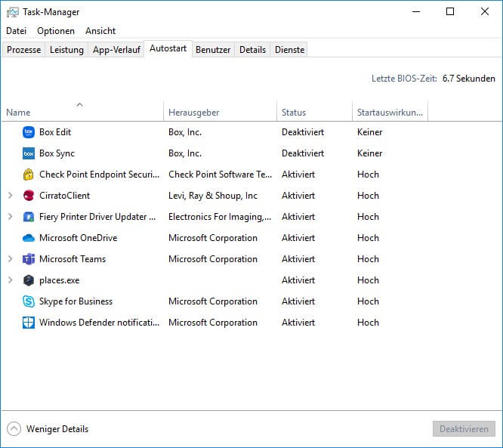Switch to the Dienste tab

coord(289,50)
